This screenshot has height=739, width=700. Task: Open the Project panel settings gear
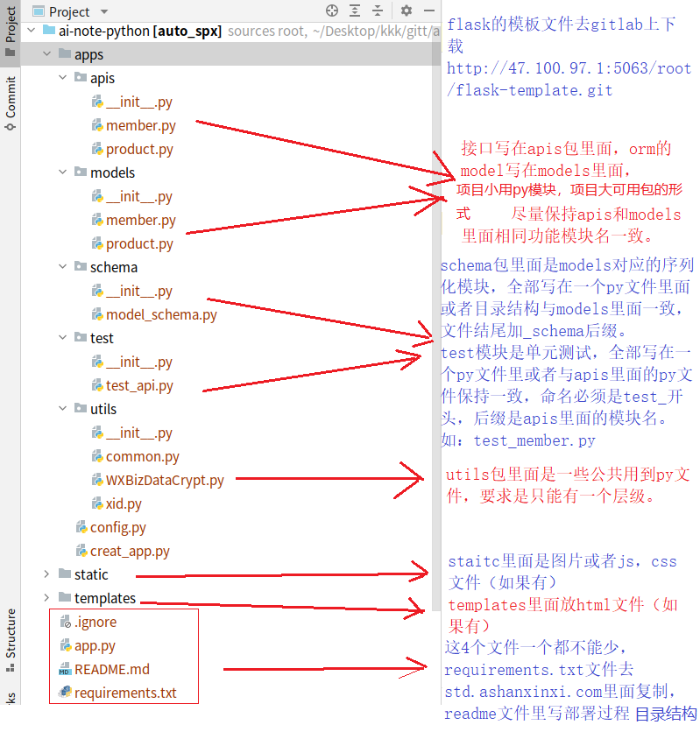click(406, 11)
